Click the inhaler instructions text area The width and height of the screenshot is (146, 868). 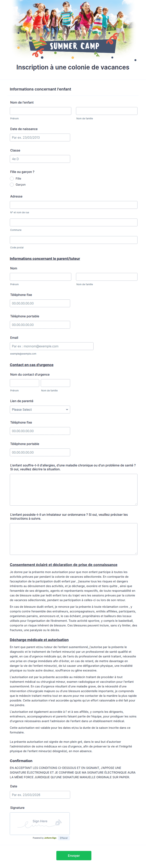coord(74,538)
